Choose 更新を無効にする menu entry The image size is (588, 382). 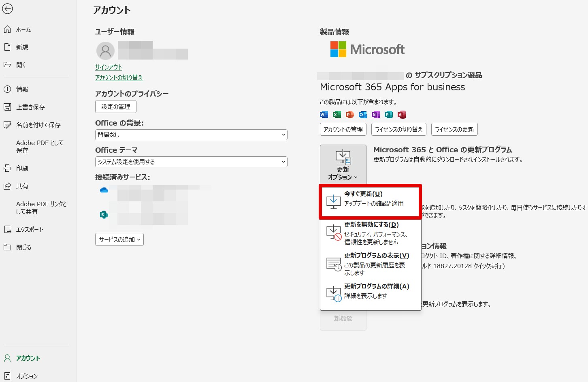[x=370, y=233]
